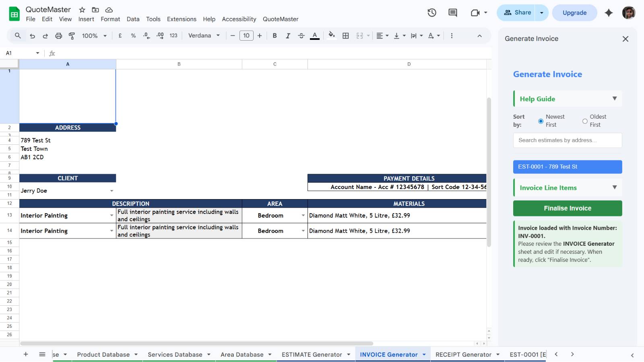Toggle italic formatting
Image resolution: width=644 pixels, height=362 pixels.
pyautogui.click(x=288, y=35)
